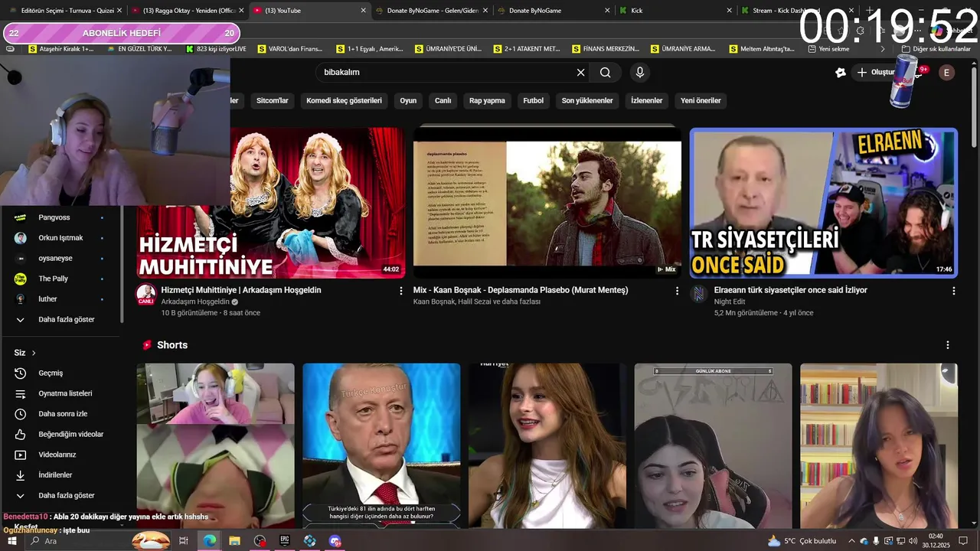Select the Canlı filter chip
The image size is (980, 551).
(443, 100)
